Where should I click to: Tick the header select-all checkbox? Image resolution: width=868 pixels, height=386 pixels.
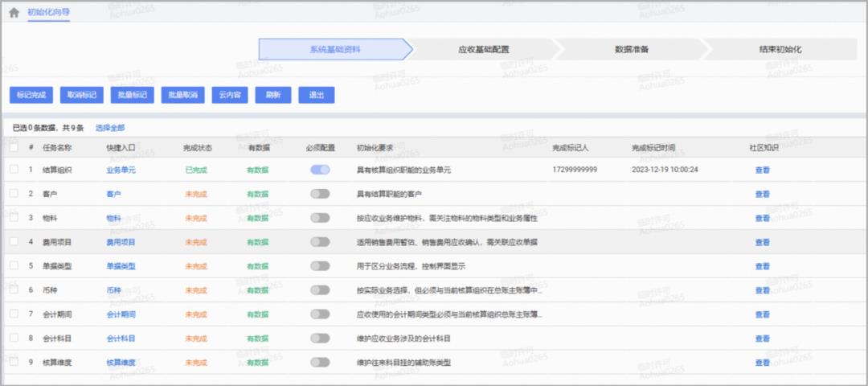14,148
